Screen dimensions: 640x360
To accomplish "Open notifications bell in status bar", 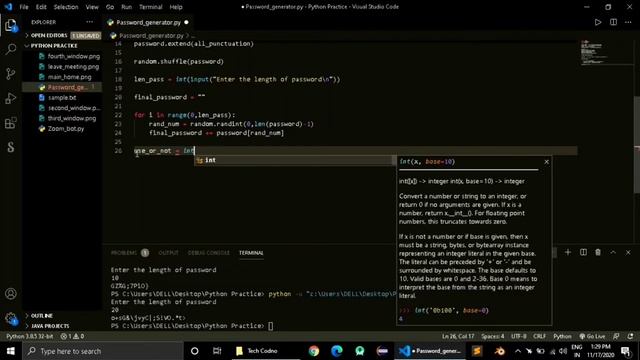I will (x=631, y=336).
